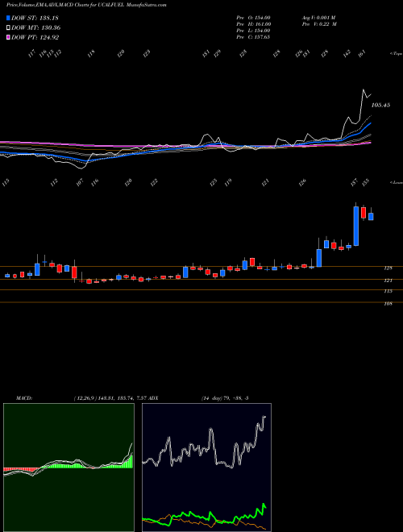Open the MACD histogram panel
This screenshot has height=532, width=403.
tap(69, 468)
